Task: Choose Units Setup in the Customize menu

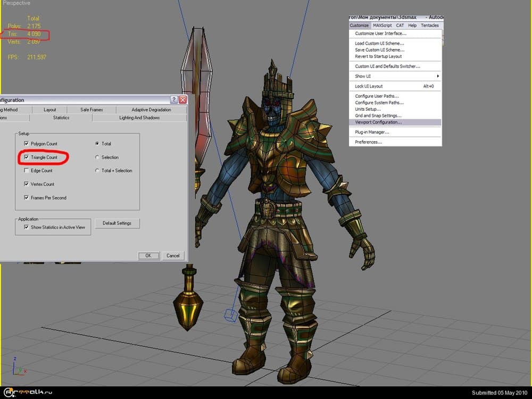Action: tap(368, 109)
